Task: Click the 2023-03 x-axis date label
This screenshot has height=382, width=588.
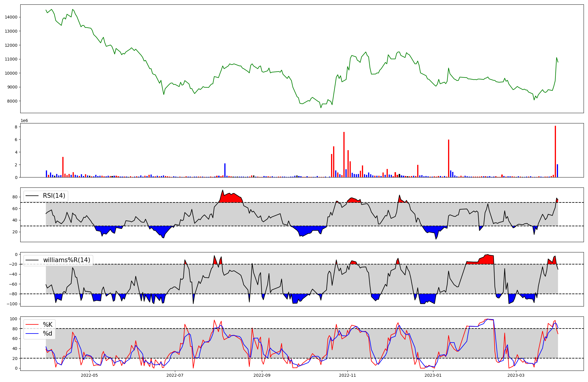Action: pos(516,375)
